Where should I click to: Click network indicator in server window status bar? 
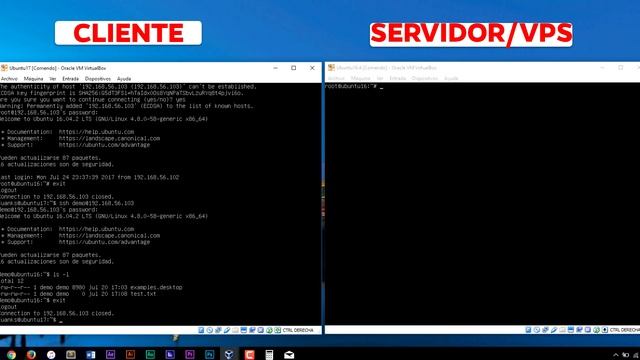tap(545, 330)
